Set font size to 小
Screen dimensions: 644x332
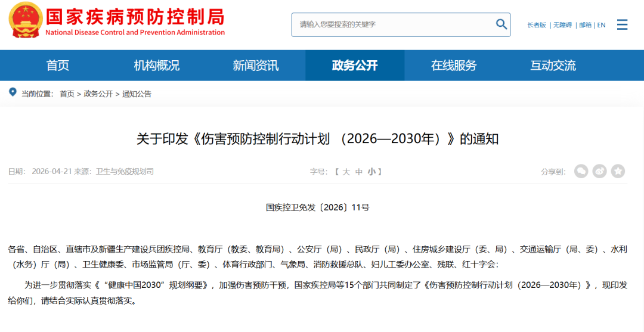371,172
